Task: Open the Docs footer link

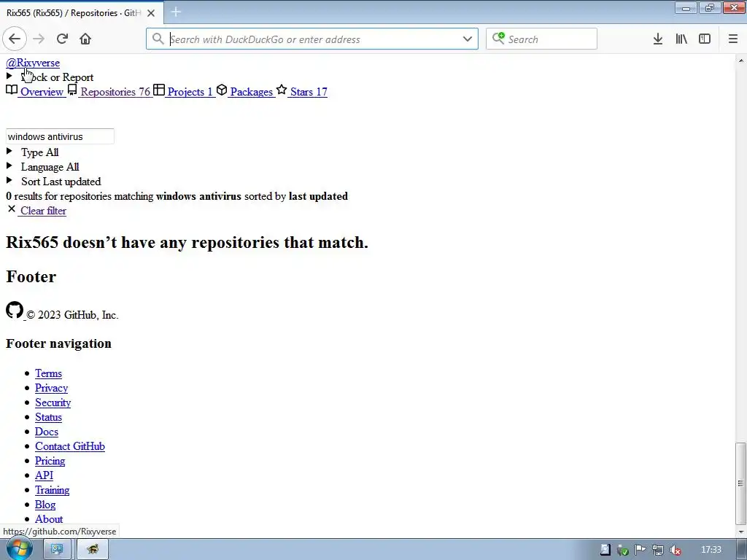Action: coord(47,432)
